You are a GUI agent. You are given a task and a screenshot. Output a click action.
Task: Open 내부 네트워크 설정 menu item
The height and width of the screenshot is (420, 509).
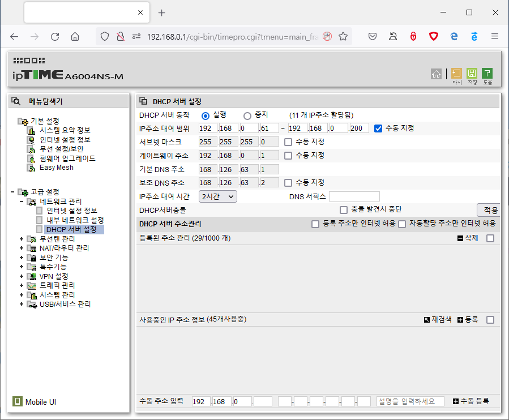(x=75, y=220)
